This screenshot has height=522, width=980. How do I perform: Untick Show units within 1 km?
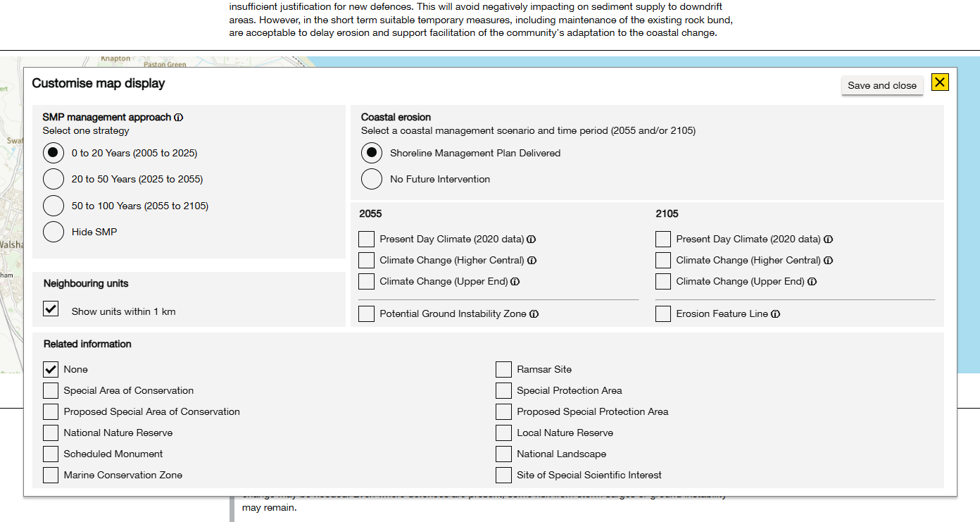51,309
